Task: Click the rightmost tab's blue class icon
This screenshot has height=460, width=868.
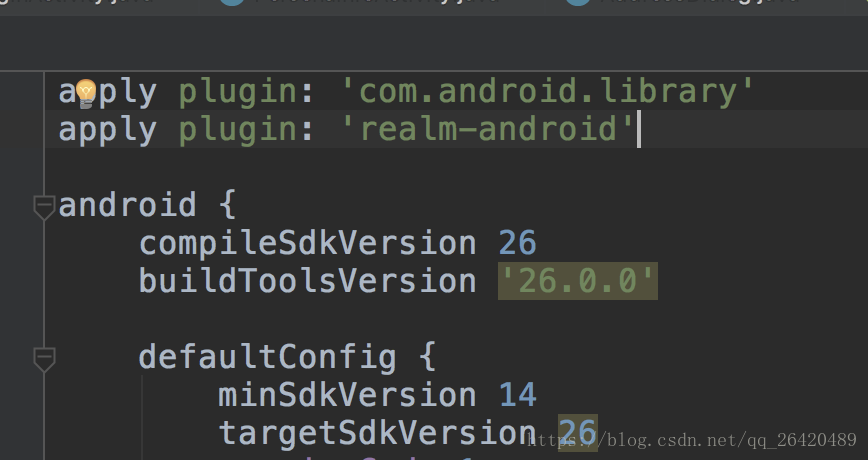Action: point(578,3)
